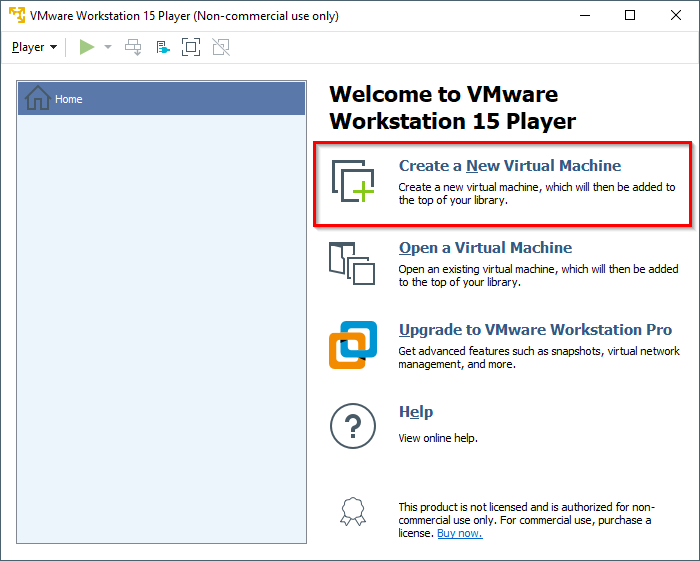Image resolution: width=700 pixels, height=561 pixels.
Task: Click the text 'Open an existing virtual machine'
Action: [479, 269]
